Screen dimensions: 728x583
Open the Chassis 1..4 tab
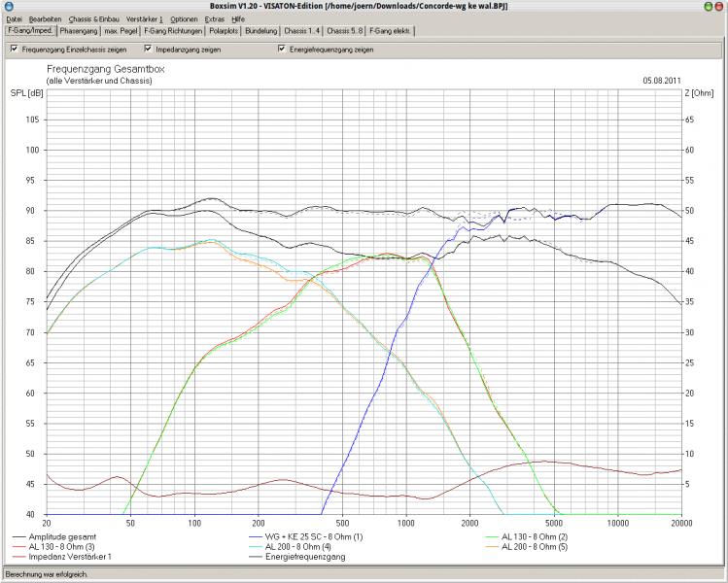(x=302, y=31)
